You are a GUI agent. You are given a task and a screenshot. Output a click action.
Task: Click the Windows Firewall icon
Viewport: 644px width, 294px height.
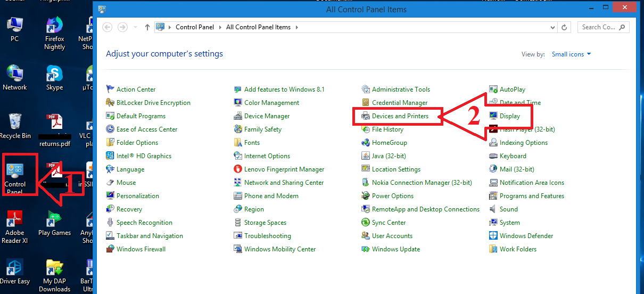(x=110, y=249)
